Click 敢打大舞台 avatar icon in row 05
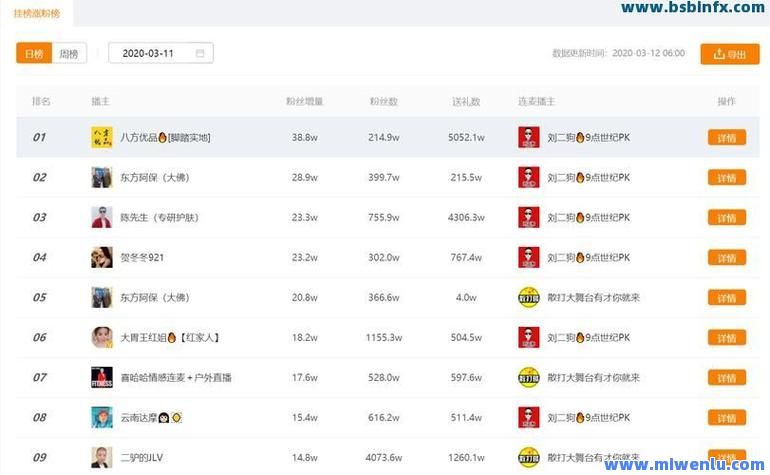770x475 pixels. (528, 297)
